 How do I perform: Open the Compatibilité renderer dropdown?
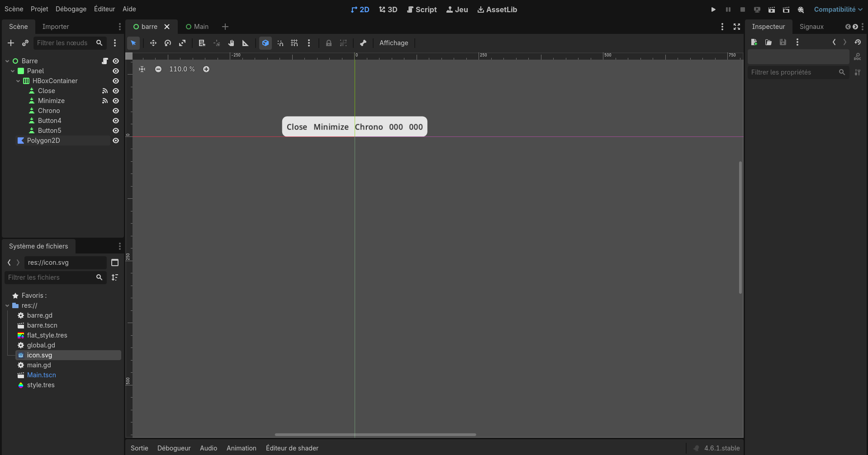pos(838,9)
